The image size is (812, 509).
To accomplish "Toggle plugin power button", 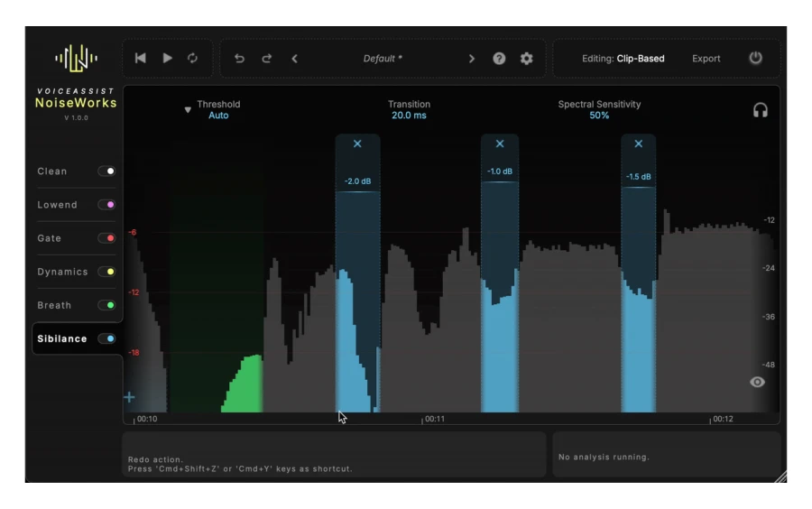I will point(755,58).
